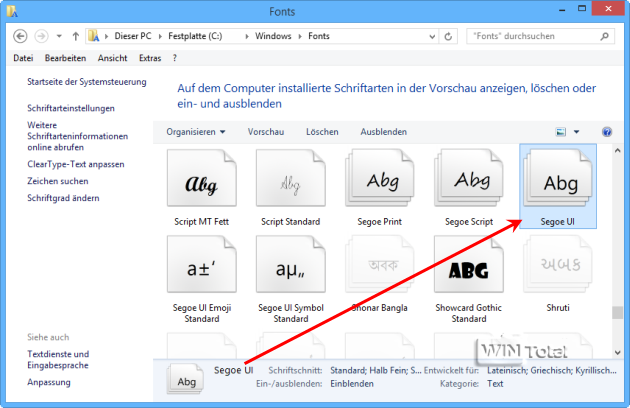
Task: Open Schriftarteinstellungen link
Action: pyautogui.click(x=71, y=108)
